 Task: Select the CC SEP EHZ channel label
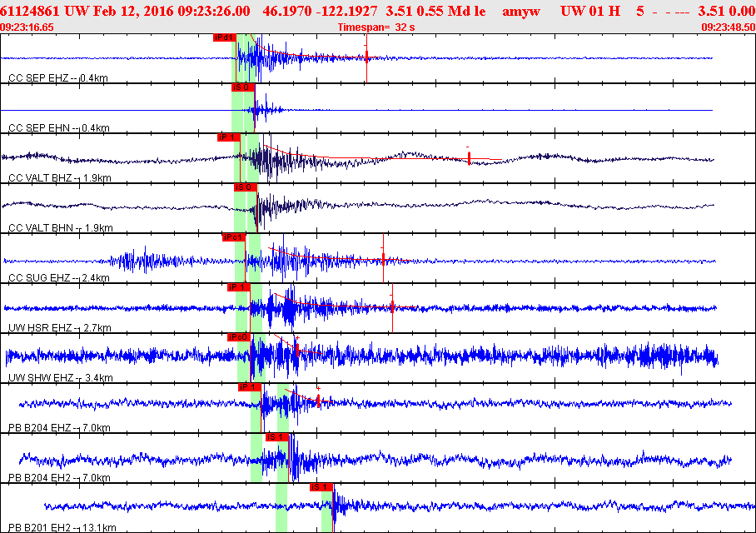click(x=57, y=78)
